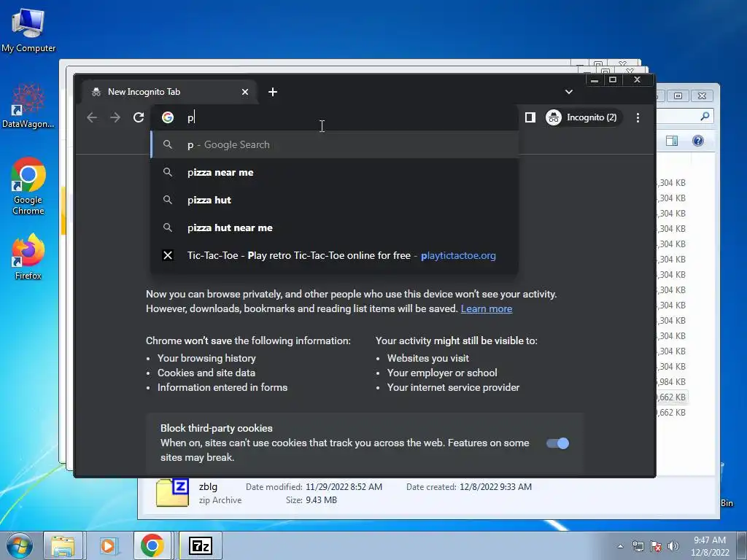The height and width of the screenshot is (560, 747).
Task: Open the Action Center flag icon
Action: [656, 546]
